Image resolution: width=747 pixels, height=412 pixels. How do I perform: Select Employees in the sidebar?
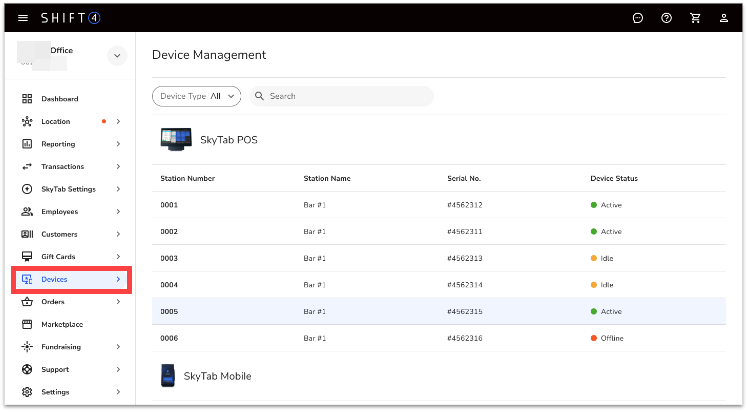click(59, 212)
